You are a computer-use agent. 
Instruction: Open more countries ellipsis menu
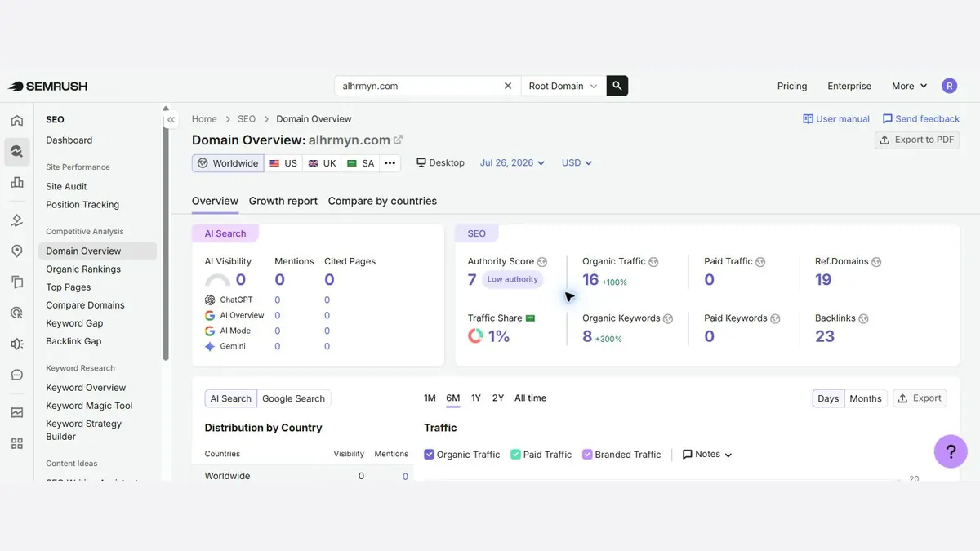390,163
